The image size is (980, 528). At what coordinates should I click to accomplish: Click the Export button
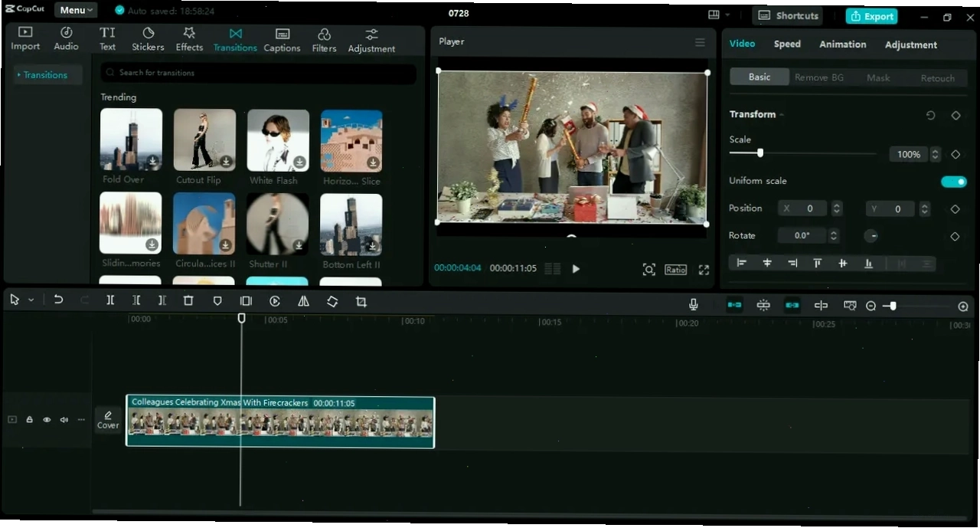pos(872,16)
